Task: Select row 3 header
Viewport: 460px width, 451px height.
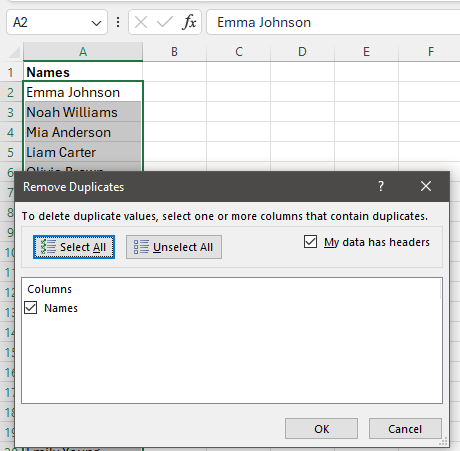Action: [11, 112]
